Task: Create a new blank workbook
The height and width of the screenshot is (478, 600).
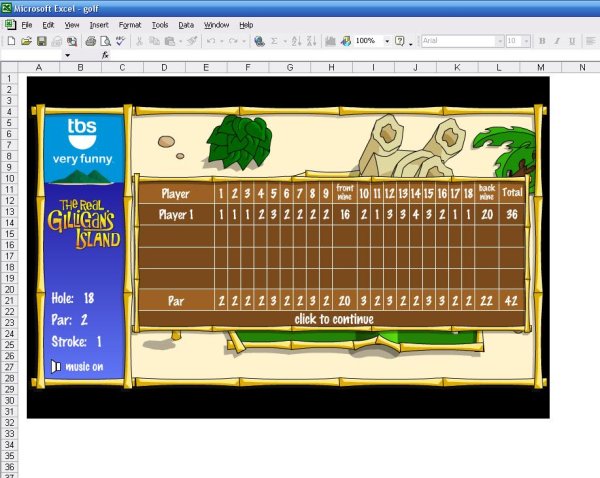Action: point(11,41)
